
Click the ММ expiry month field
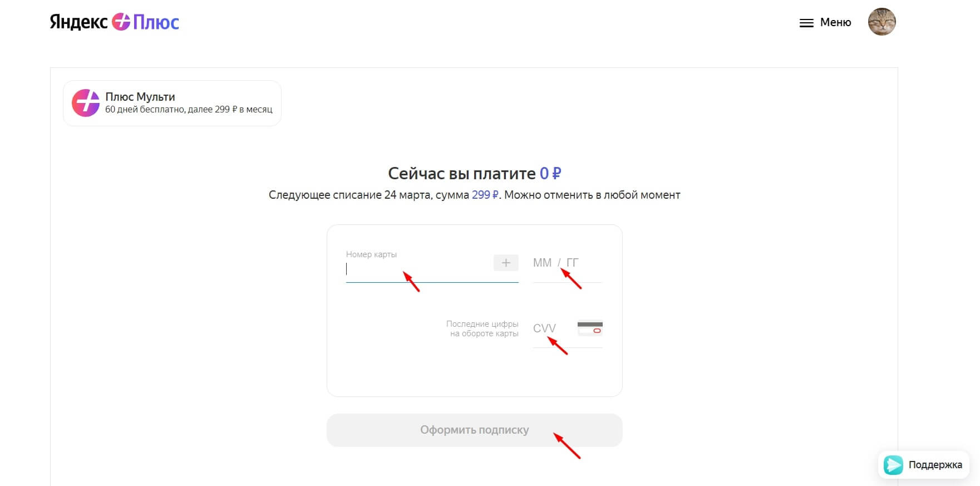542,263
